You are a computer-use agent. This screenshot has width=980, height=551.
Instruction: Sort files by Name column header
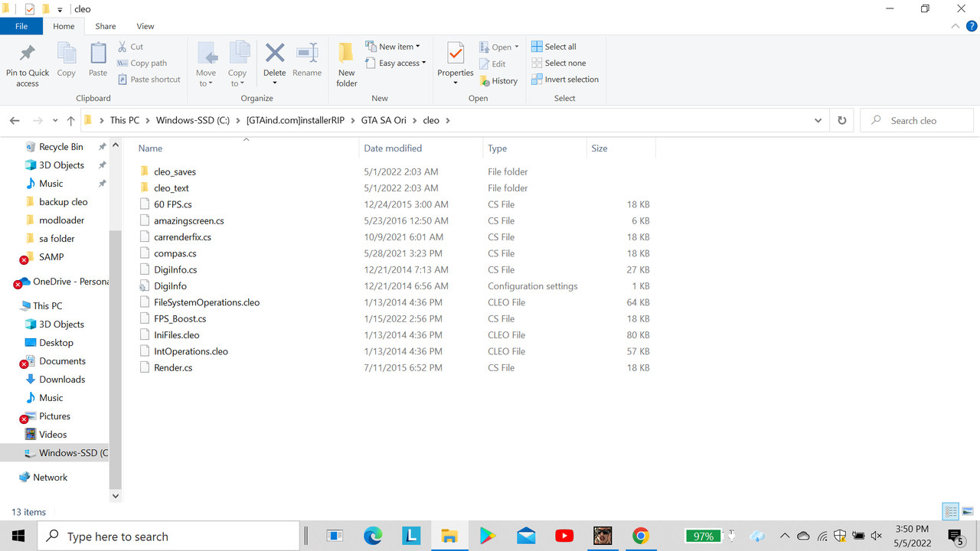tap(246, 148)
